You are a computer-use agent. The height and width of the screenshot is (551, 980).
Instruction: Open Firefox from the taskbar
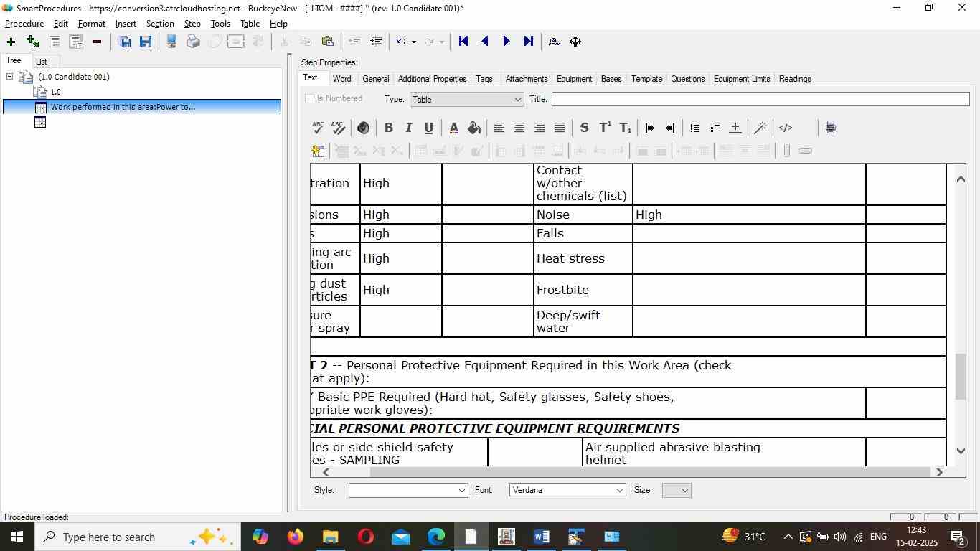295,537
